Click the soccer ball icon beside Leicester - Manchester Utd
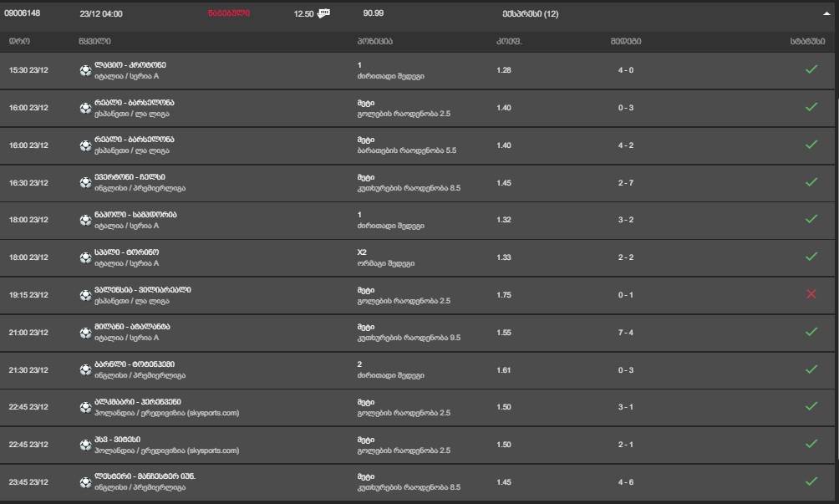 [85, 482]
